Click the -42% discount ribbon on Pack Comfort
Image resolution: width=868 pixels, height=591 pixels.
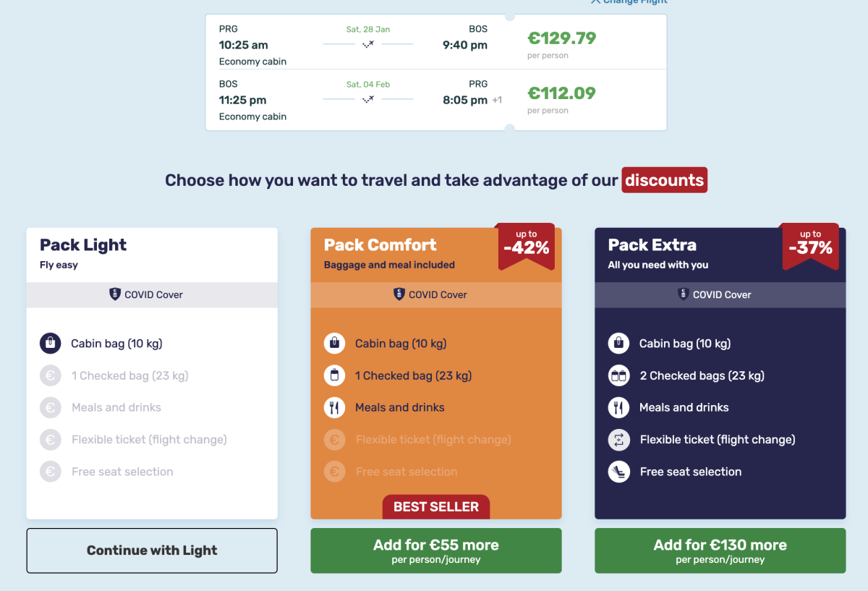point(526,245)
